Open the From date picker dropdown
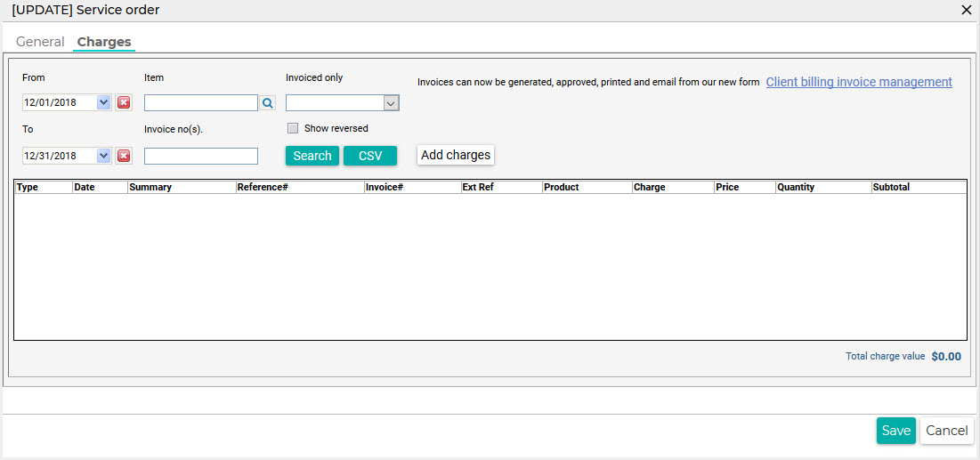The height and width of the screenshot is (460, 980). coord(104,102)
